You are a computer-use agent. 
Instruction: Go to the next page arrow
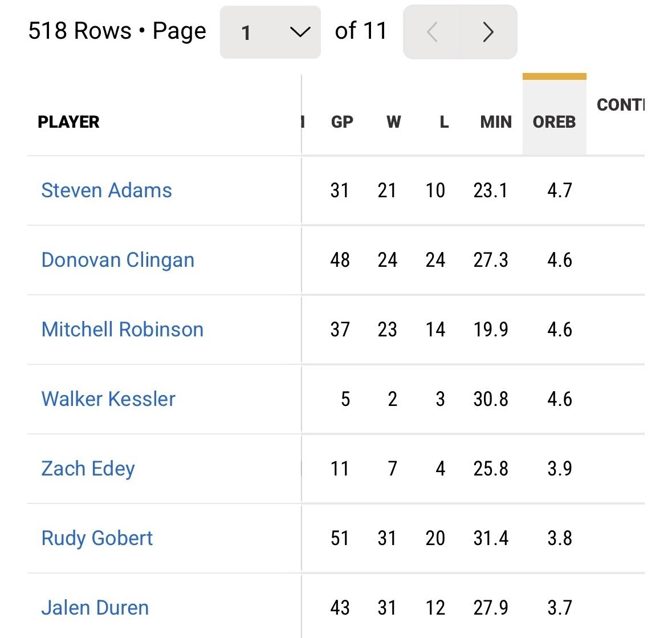coord(488,32)
